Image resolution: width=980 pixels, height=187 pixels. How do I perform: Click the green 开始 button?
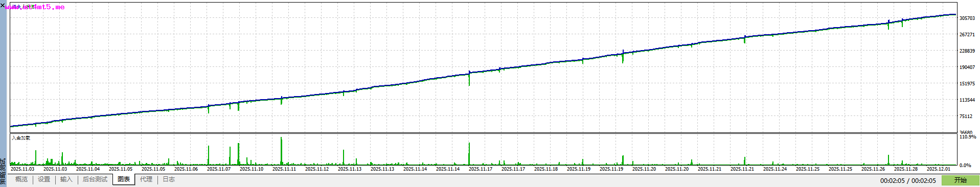pos(960,180)
